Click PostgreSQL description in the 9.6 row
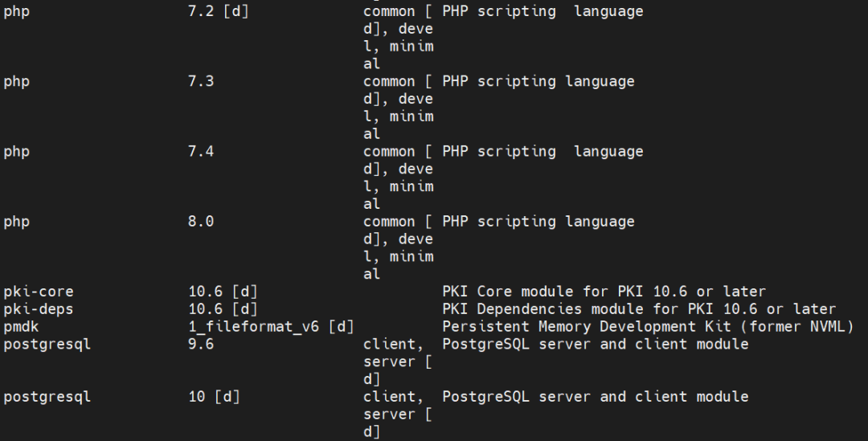 coord(595,345)
